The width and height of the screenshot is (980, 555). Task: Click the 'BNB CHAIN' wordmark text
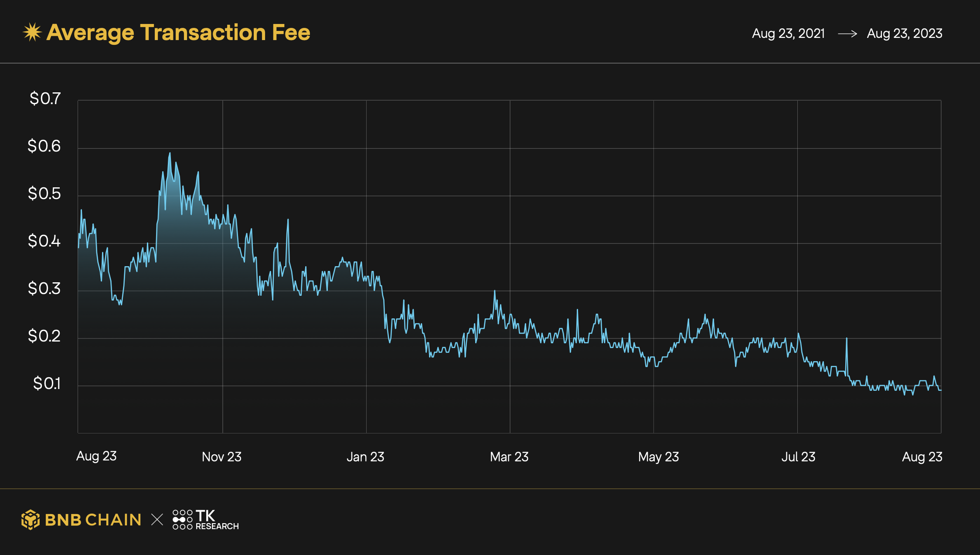[93, 520]
